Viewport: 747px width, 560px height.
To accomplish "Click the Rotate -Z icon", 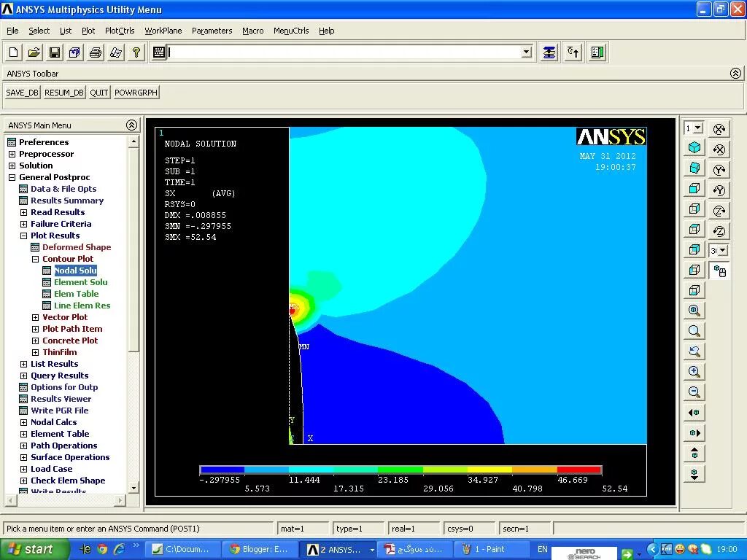I will pyautogui.click(x=719, y=231).
